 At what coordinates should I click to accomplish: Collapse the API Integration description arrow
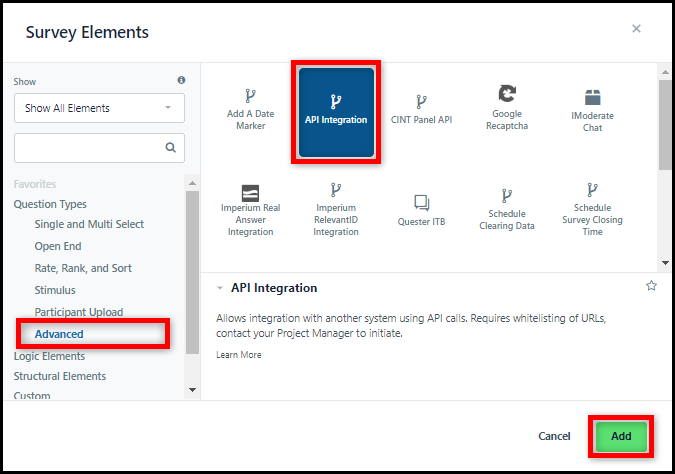pyautogui.click(x=220, y=288)
